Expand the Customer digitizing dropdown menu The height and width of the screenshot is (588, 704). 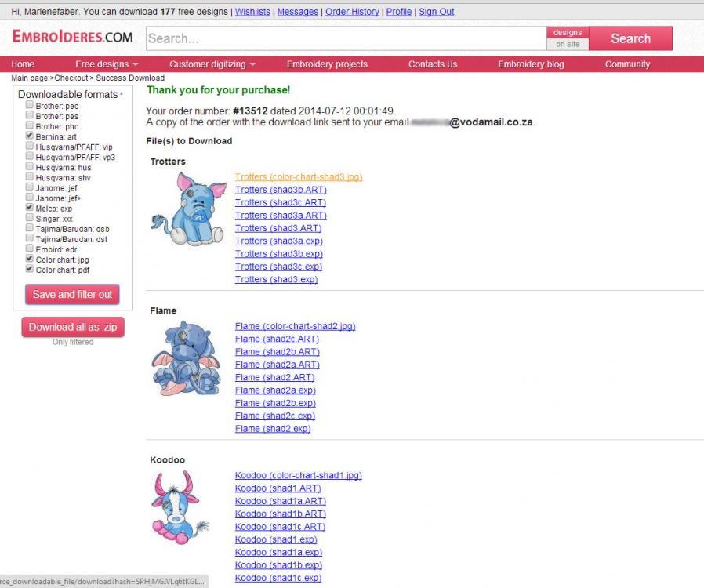coord(212,64)
